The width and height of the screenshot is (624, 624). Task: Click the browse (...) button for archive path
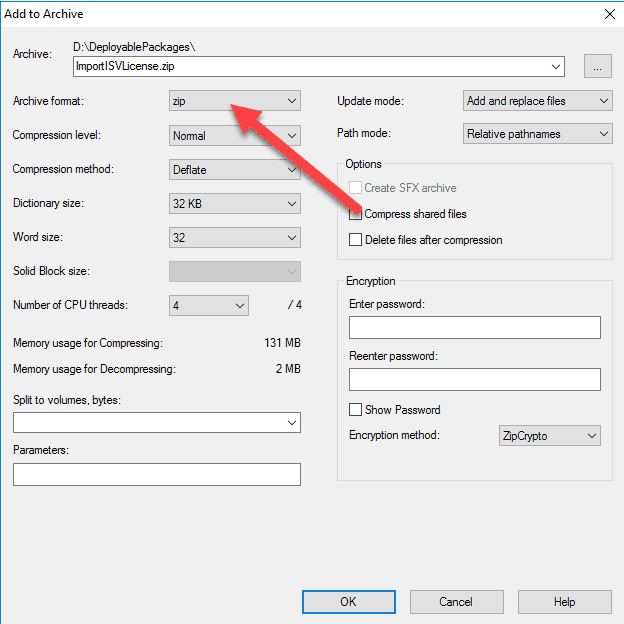(597, 66)
